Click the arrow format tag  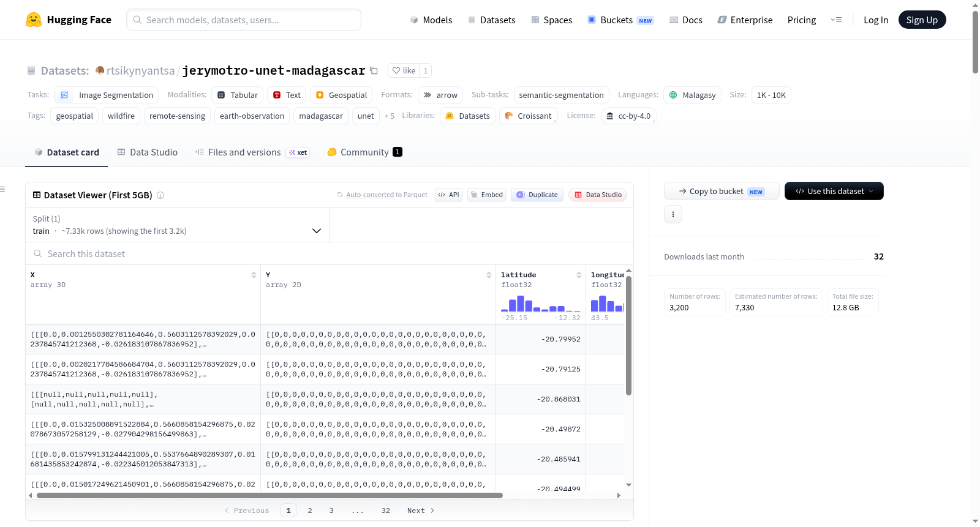tap(440, 95)
